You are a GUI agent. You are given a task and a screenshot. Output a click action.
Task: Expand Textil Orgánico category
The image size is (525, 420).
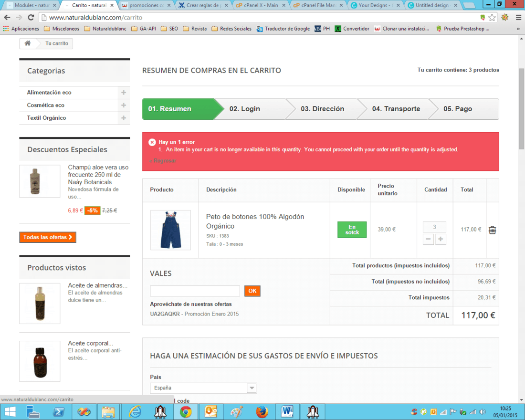coord(124,118)
